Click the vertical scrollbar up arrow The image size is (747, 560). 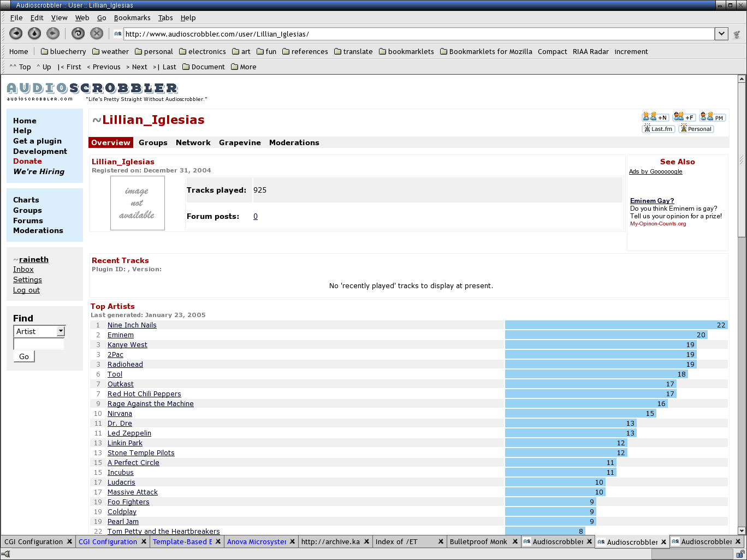[x=742, y=79]
